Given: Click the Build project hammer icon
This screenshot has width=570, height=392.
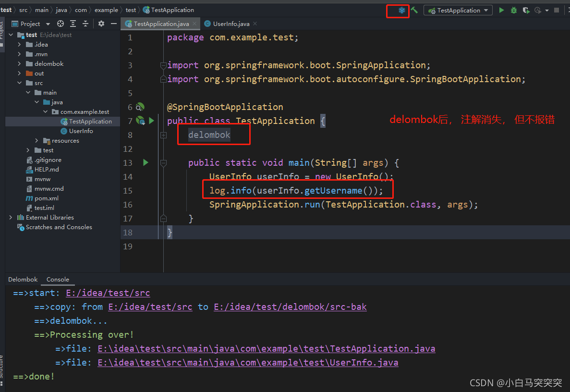Looking at the screenshot, I should [414, 11].
